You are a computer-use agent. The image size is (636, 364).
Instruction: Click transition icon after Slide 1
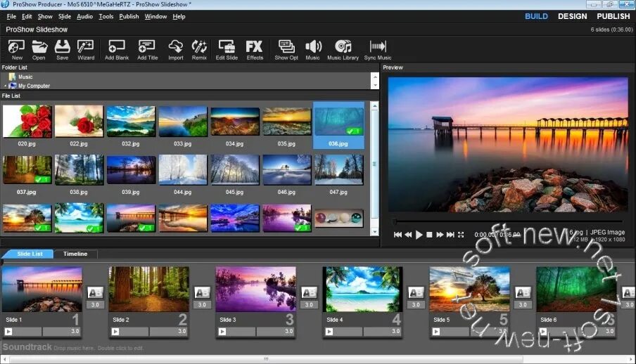(x=95, y=292)
